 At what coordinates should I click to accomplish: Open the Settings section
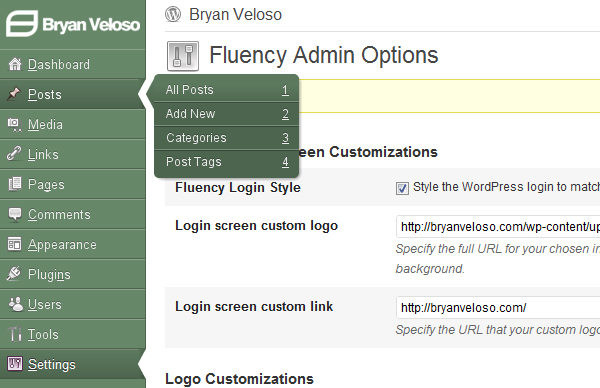click(73, 364)
